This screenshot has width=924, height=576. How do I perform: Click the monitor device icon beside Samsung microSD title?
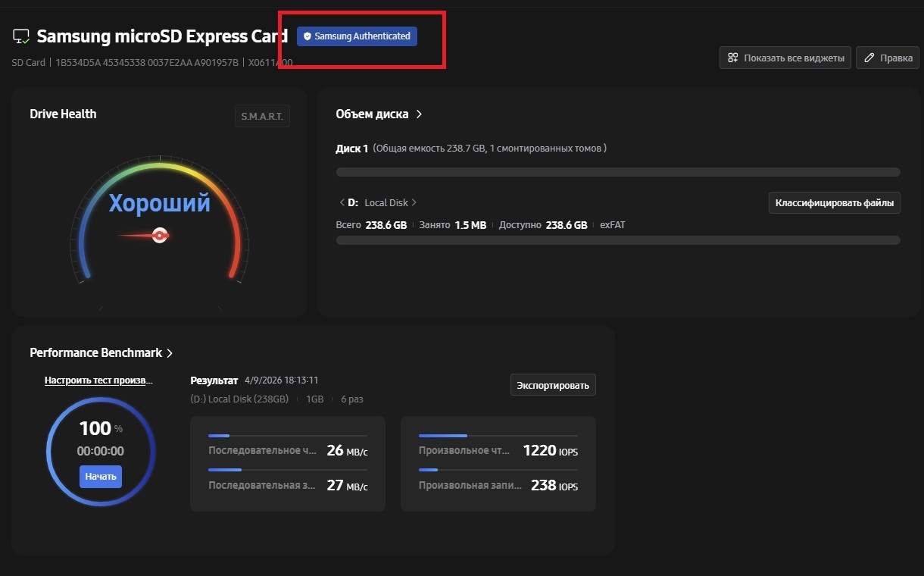[21, 36]
